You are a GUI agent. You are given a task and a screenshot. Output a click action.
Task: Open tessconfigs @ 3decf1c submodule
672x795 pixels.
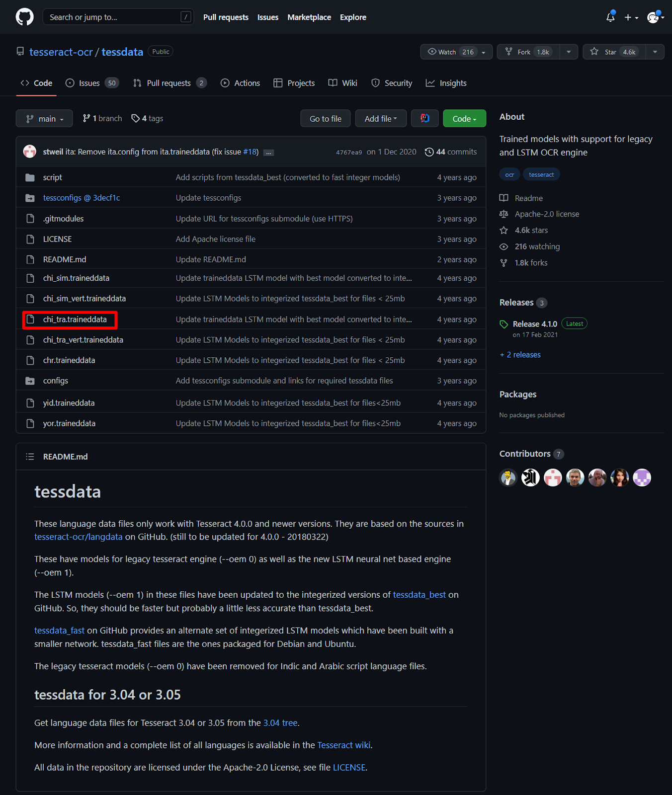82,198
